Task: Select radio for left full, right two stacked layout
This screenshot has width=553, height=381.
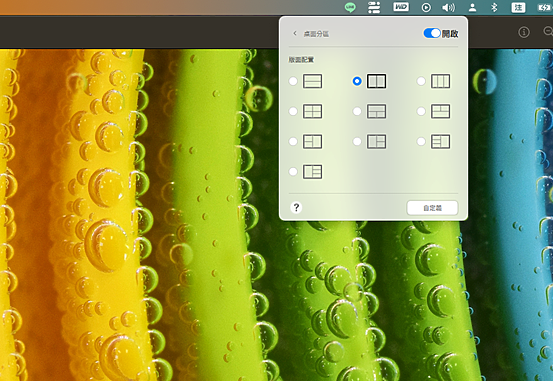Action: point(357,141)
